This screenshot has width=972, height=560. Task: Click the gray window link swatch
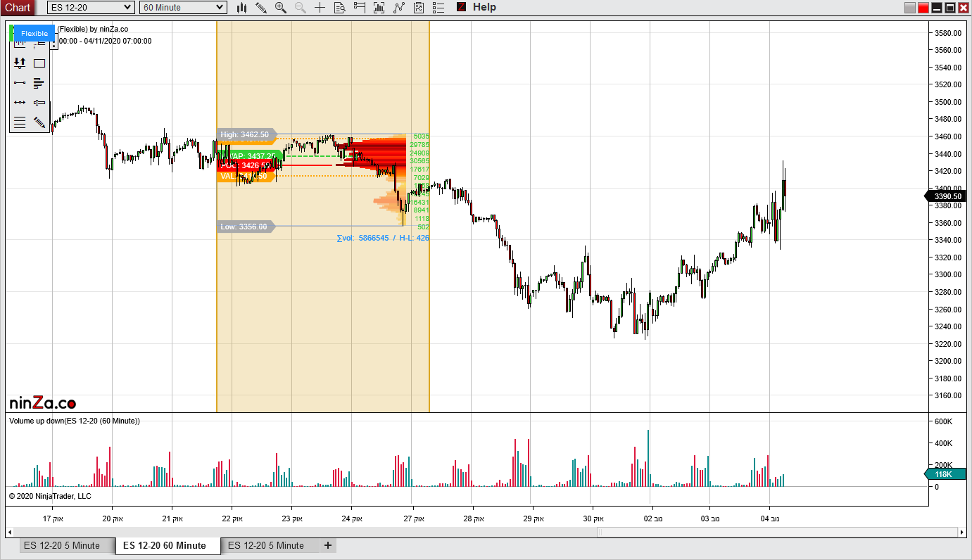coord(910,8)
